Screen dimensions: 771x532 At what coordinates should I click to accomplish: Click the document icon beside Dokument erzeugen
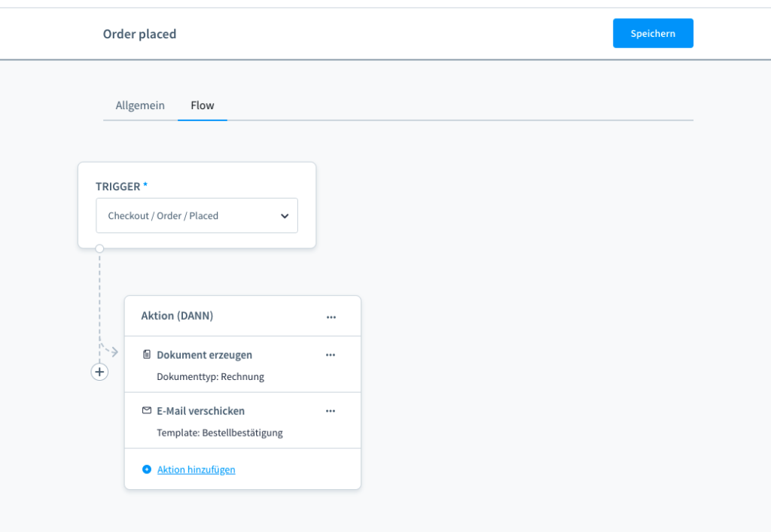pyautogui.click(x=147, y=354)
